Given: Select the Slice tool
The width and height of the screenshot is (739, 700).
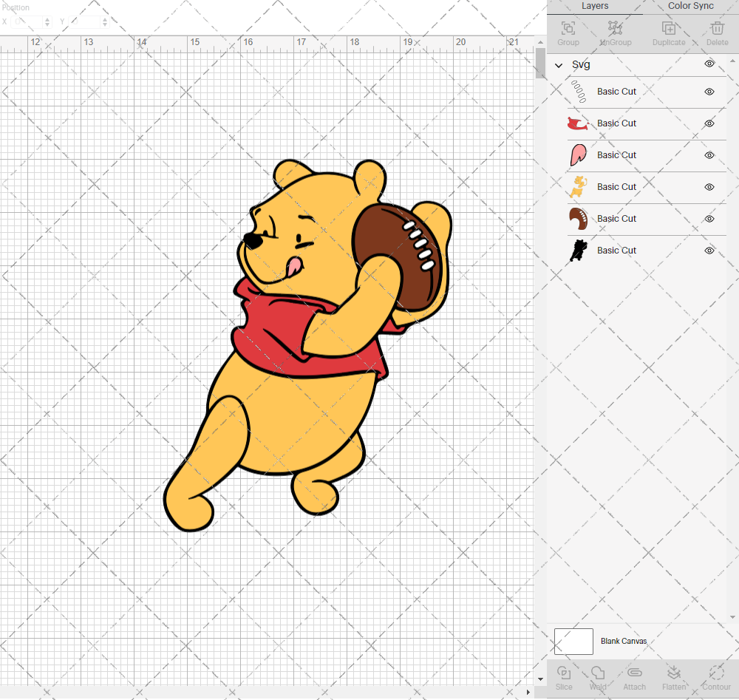Looking at the screenshot, I should [564, 673].
